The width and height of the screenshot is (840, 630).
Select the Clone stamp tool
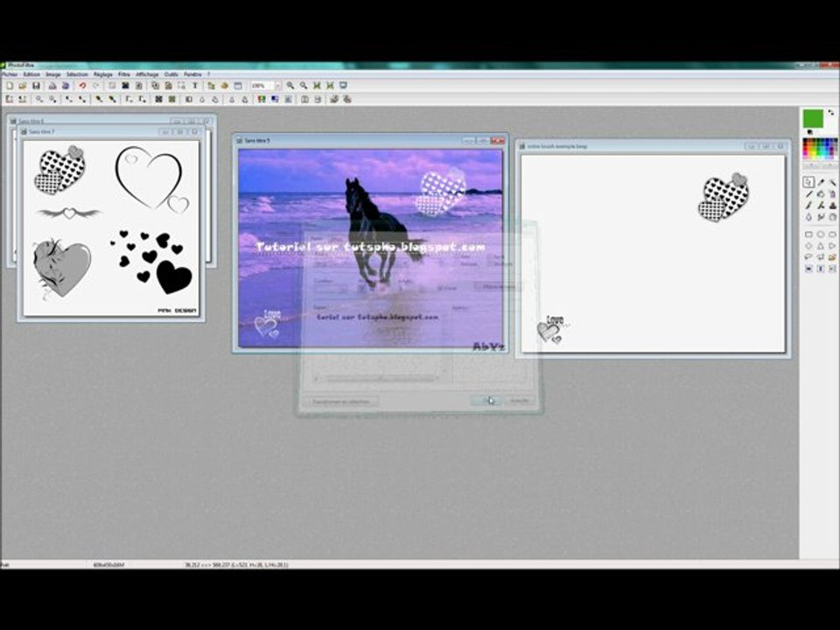[832, 206]
